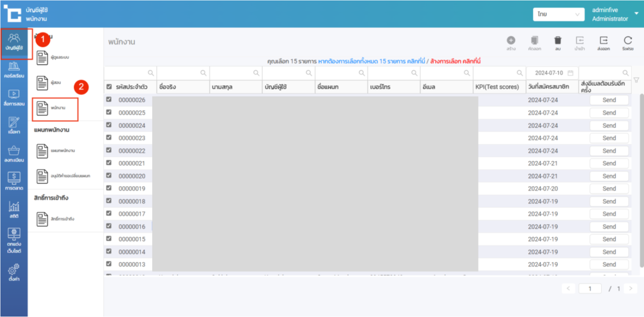Click the Delete (ลบ) trash icon
The image size is (644, 317).
pyautogui.click(x=558, y=41)
